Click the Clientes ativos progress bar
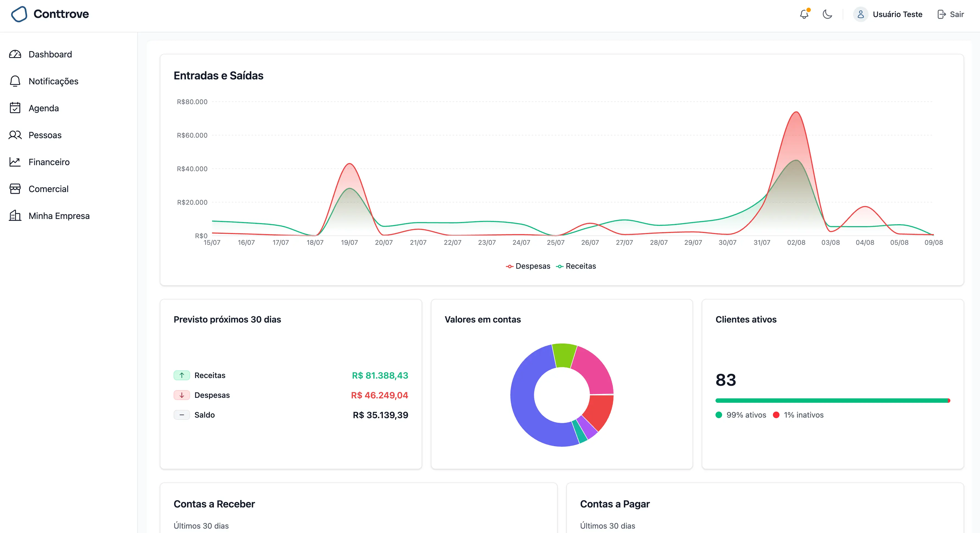 833,400
